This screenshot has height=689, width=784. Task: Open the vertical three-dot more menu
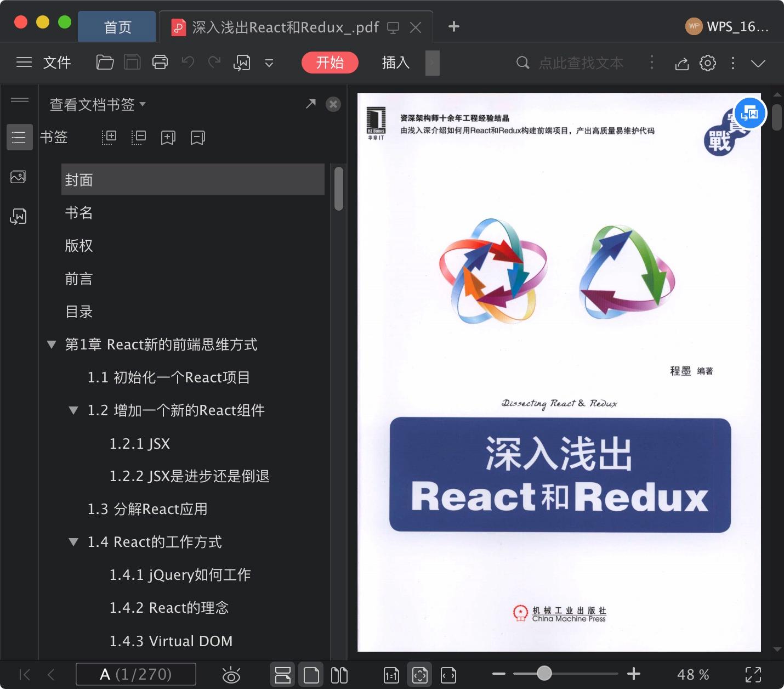[x=733, y=63]
